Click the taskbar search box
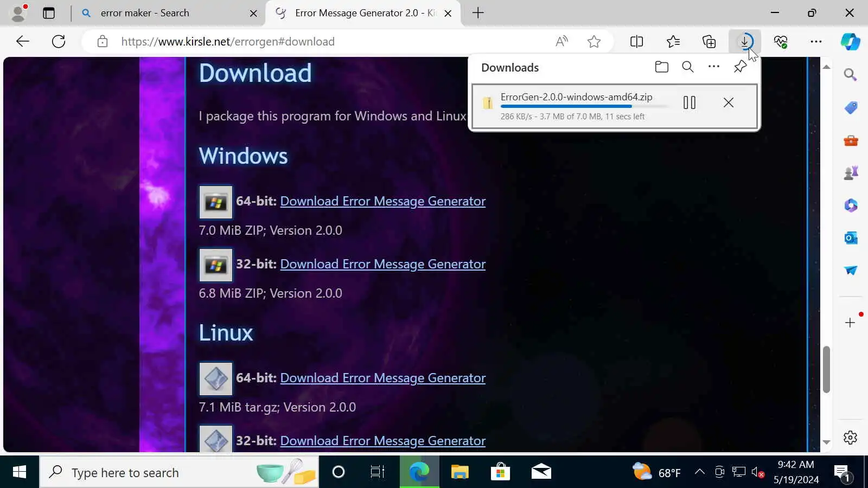 tap(179, 472)
